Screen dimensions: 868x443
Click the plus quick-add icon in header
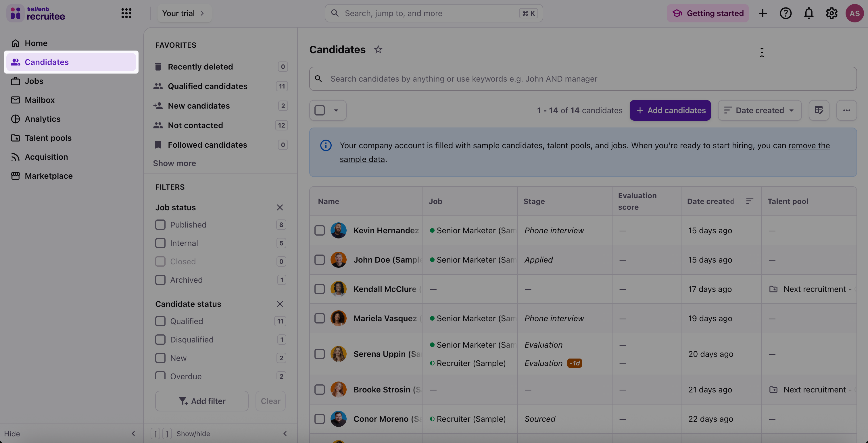tap(763, 13)
